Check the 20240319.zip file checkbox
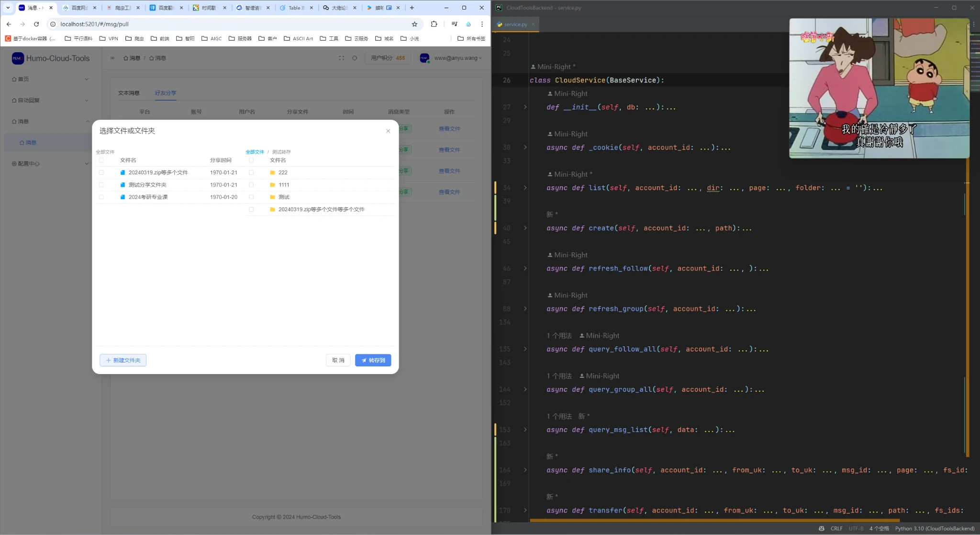Image resolution: width=980 pixels, height=535 pixels. (x=101, y=172)
